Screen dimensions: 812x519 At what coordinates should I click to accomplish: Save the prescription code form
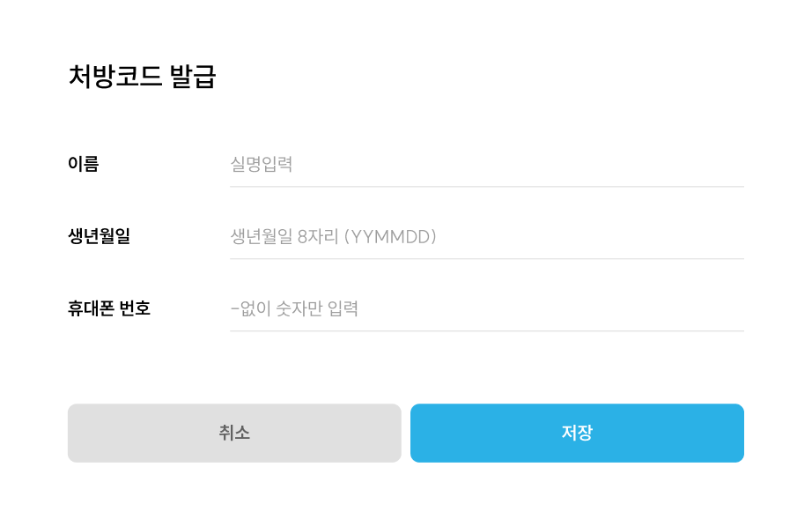pos(577,433)
